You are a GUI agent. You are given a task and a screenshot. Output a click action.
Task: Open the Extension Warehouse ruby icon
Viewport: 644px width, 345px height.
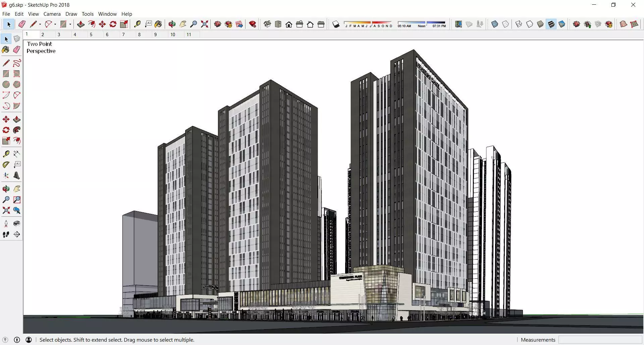coord(253,24)
